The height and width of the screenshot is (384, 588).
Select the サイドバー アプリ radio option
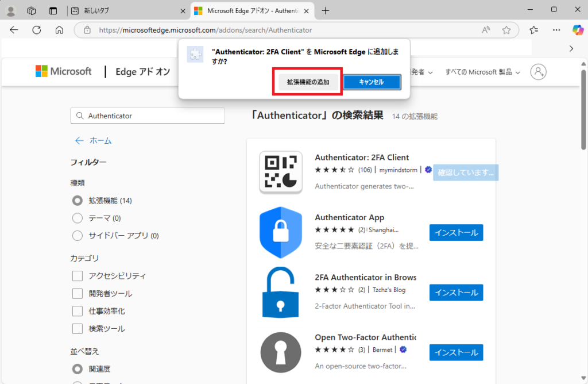(78, 236)
